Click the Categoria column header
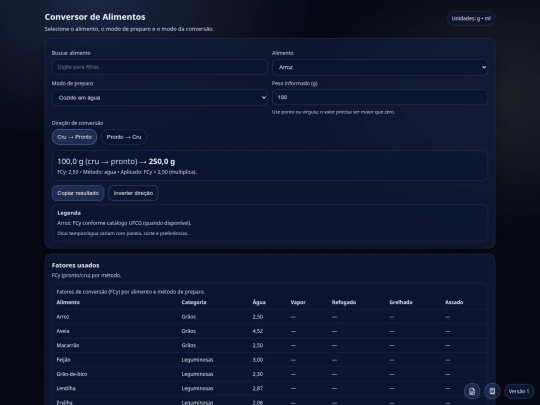 click(x=194, y=302)
